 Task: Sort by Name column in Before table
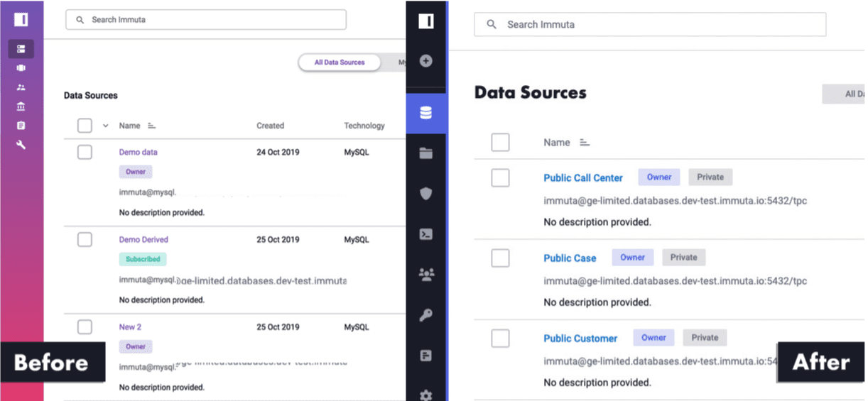tap(129, 126)
